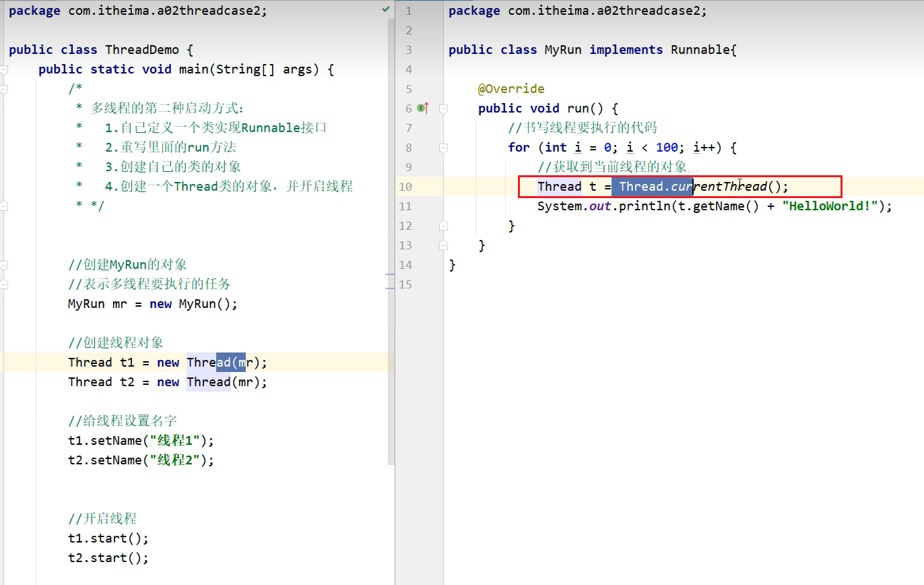Click the 't2.start();' statement

point(108,558)
